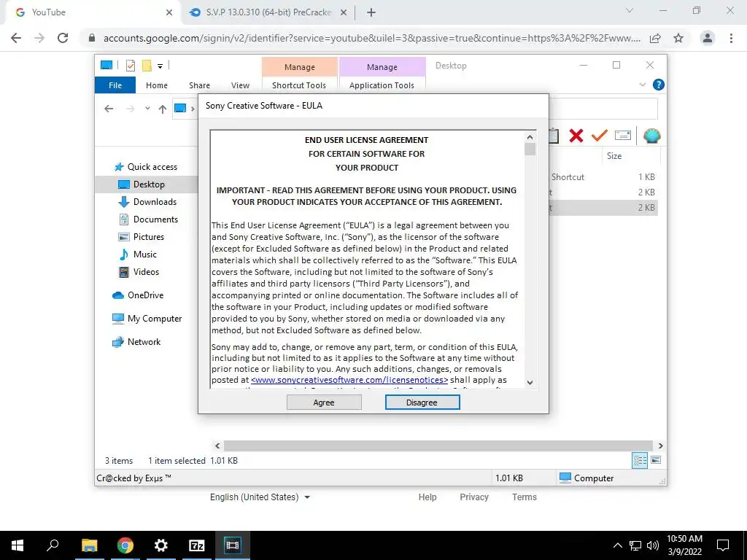Click the rename icon in Explorer toolbar
This screenshot has width=747, height=560.
(x=623, y=136)
